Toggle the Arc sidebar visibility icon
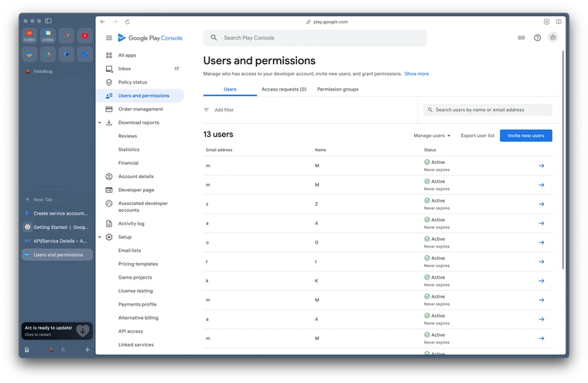 [x=48, y=21]
